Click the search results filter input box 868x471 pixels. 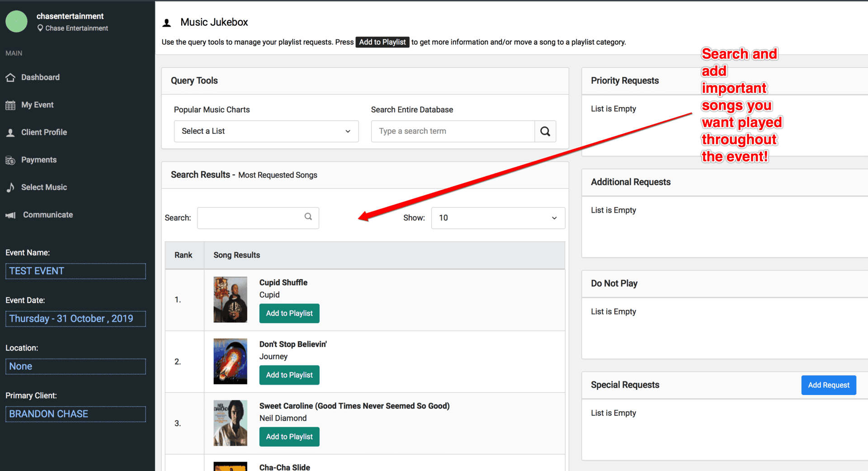[x=252, y=218]
